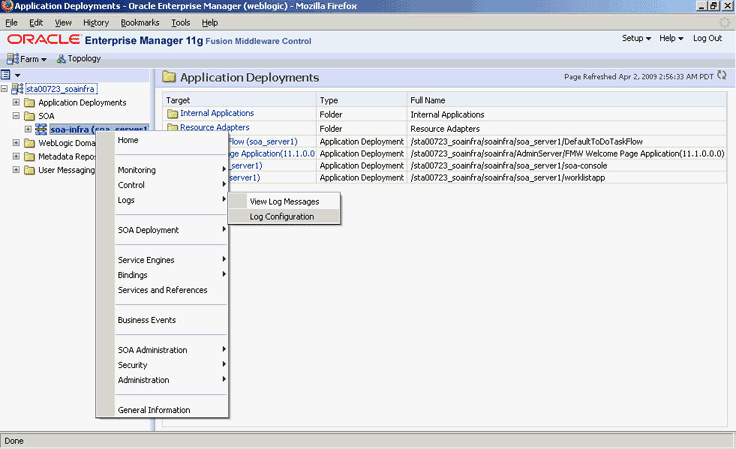This screenshot has height=449, width=736.
Task: Click the soa-infra component icon in tree
Action: pos(41,130)
